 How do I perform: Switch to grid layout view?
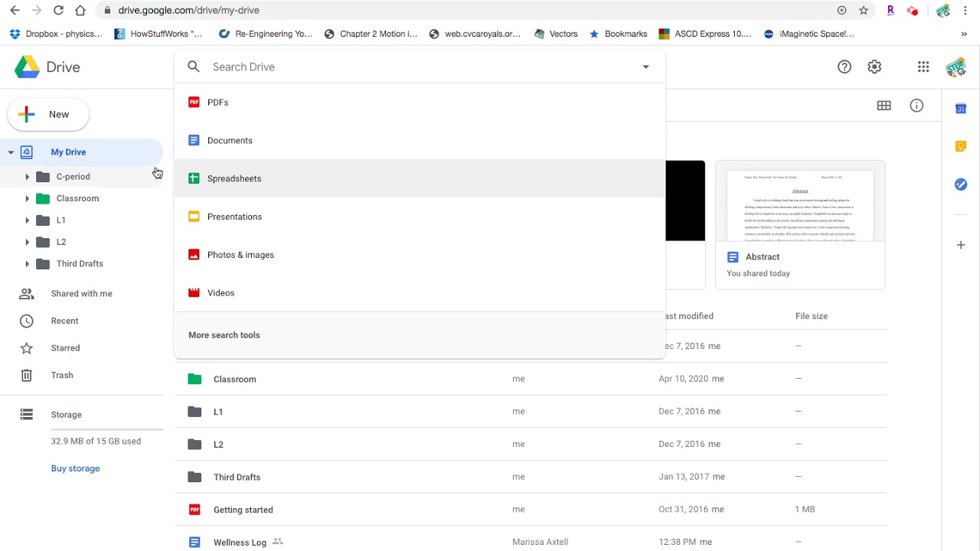pyautogui.click(x=884, y=106)
